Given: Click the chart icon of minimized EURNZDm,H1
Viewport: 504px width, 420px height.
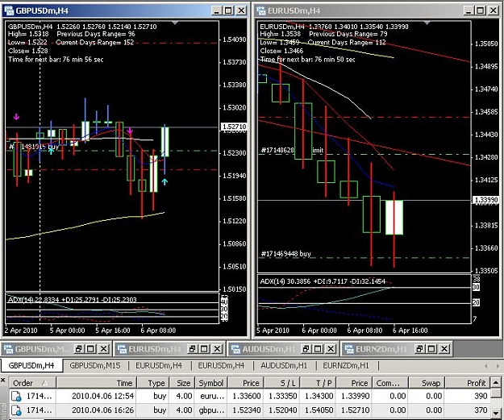Looking at the screenshot, I should point(349,349).
